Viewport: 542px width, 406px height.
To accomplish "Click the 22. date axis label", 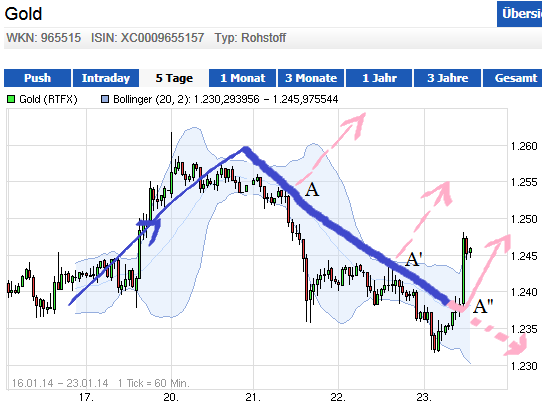I will point(338,397).
